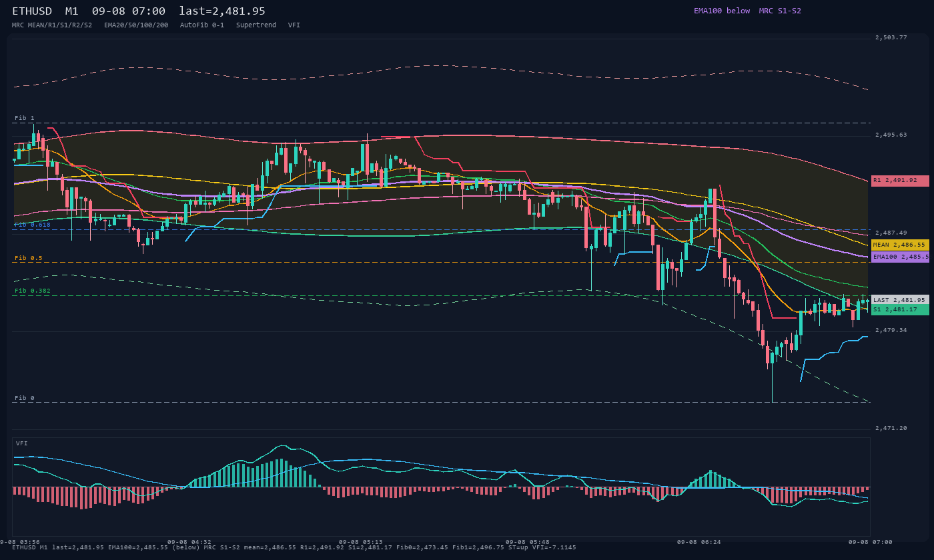934x560 pixels.
Task: Click the 2,503.77 price axis label
Action: 891,37
